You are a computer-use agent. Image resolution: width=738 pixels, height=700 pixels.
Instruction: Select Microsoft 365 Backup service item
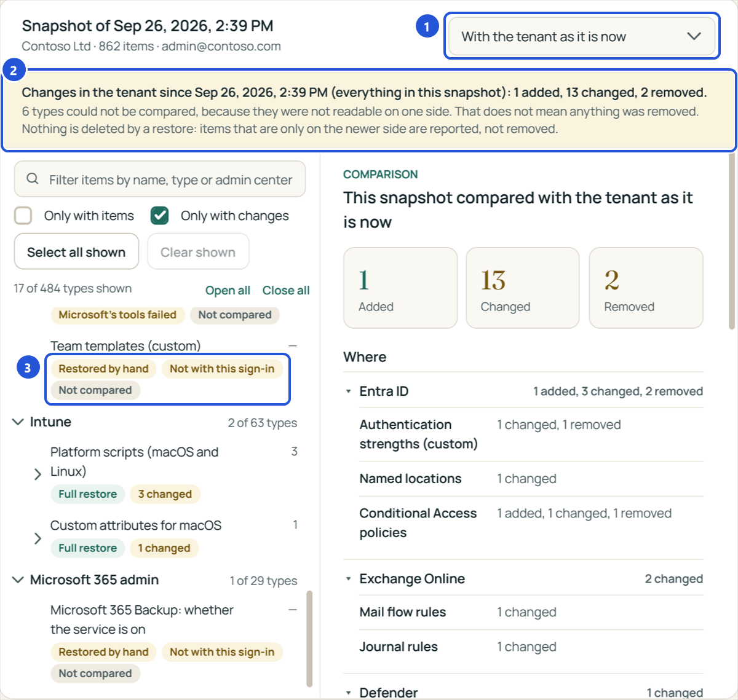point(142,619)
